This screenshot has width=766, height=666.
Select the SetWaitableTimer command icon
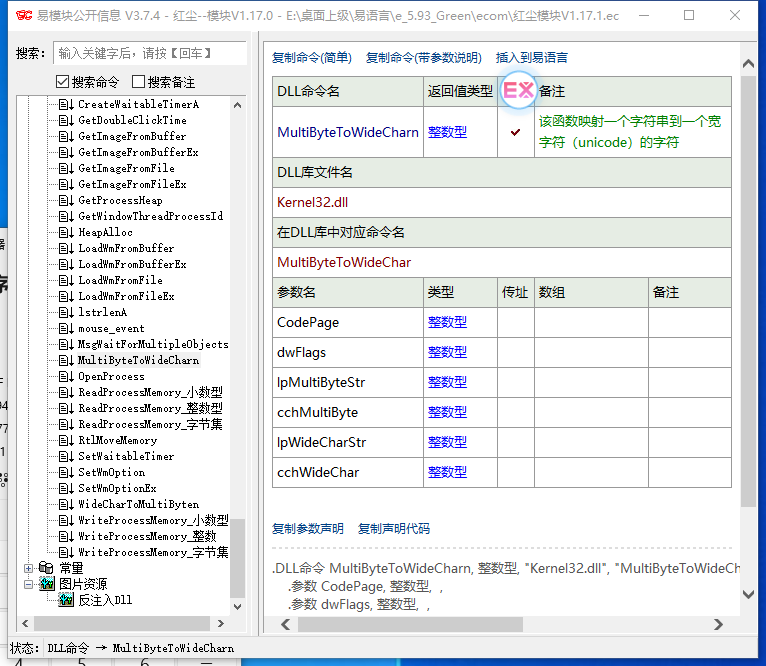point(66,456)
